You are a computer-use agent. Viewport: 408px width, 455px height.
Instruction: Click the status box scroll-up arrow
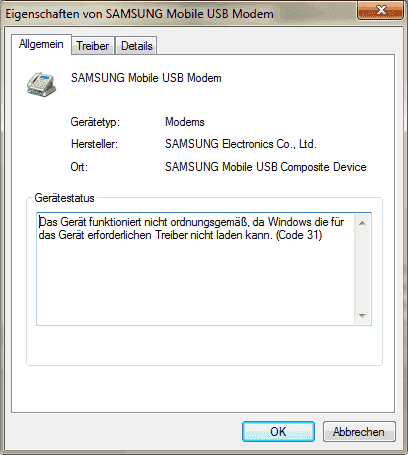362,223
